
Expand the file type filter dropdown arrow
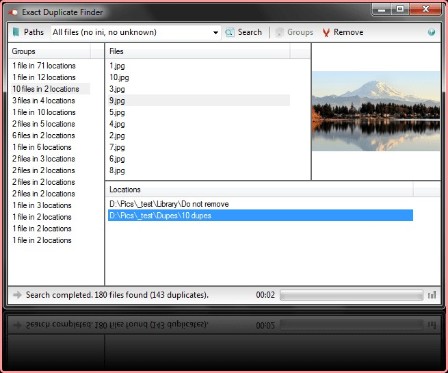click(x=216, y=33)
